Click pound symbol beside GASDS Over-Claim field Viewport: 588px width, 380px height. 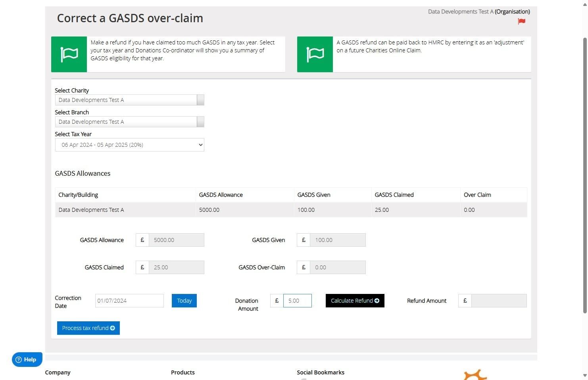(304, 267)
